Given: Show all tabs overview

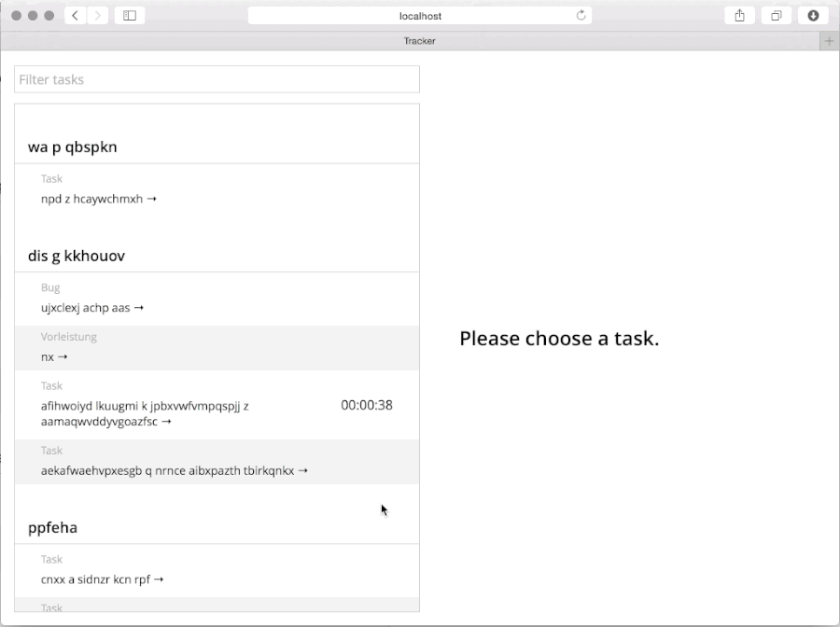Looking at the screenshot, I should coord(777,15).
